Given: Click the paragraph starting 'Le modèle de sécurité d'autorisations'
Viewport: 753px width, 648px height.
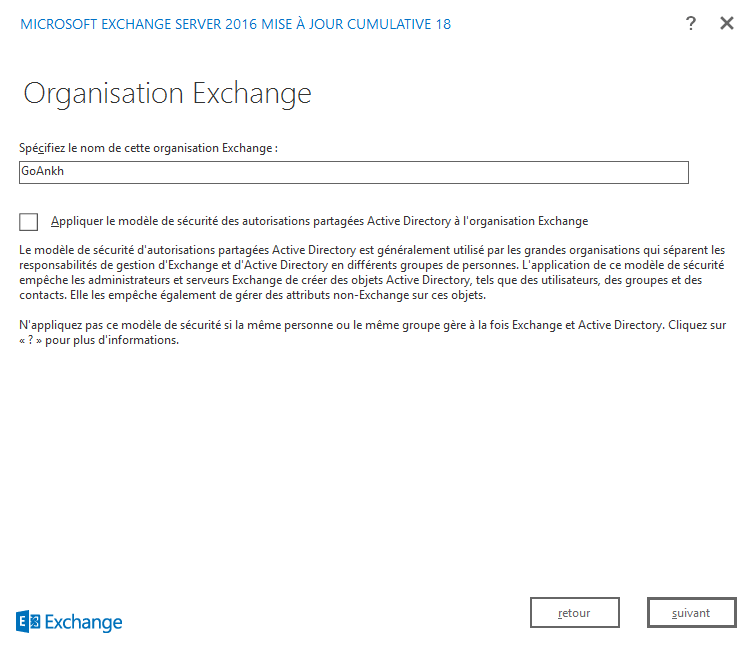Looking at the screenshot, I should pyautogui.click(x=372, y=272).
